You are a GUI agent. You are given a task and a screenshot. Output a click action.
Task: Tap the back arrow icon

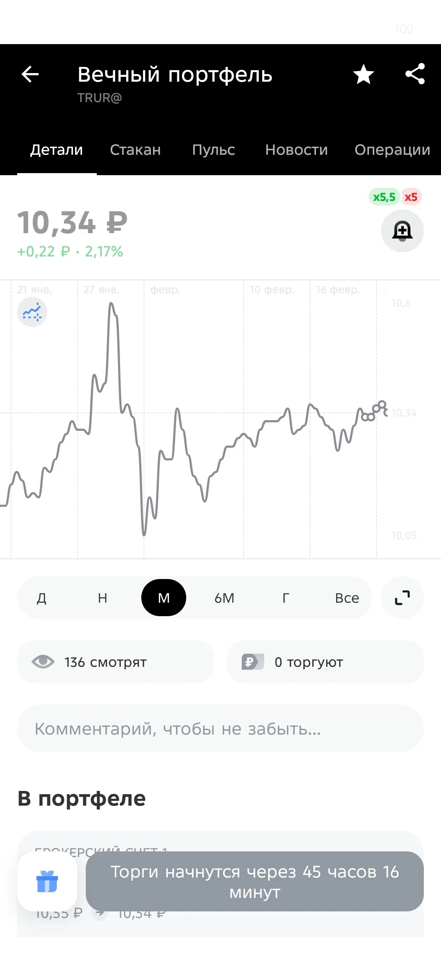[30, 74]
